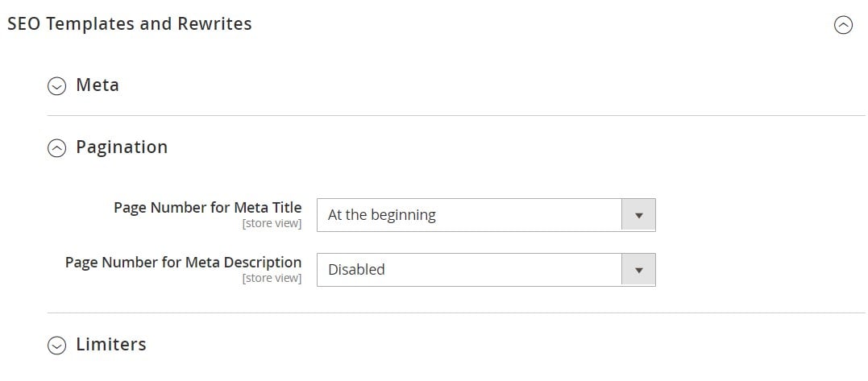868x381 pixels.
Task: Select the 'At the beginning' value text
Action: (381, 214)
